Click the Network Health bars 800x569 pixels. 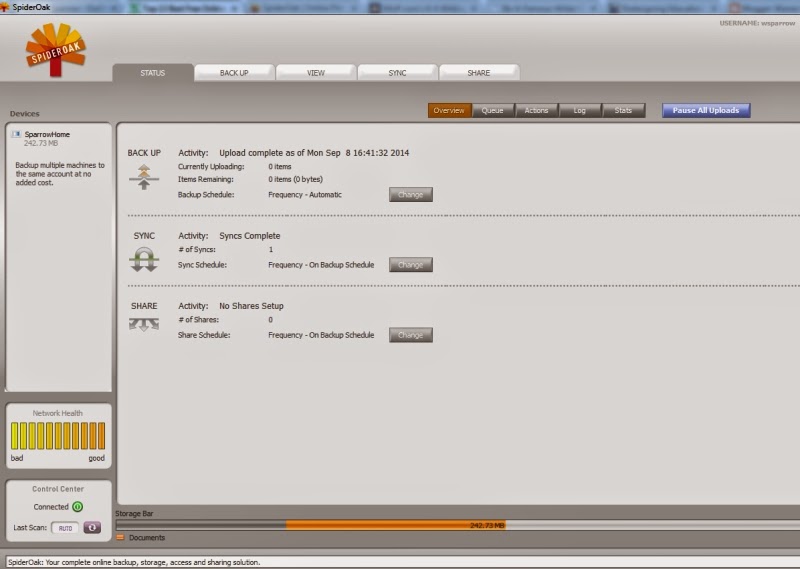(x=58, y=435)
